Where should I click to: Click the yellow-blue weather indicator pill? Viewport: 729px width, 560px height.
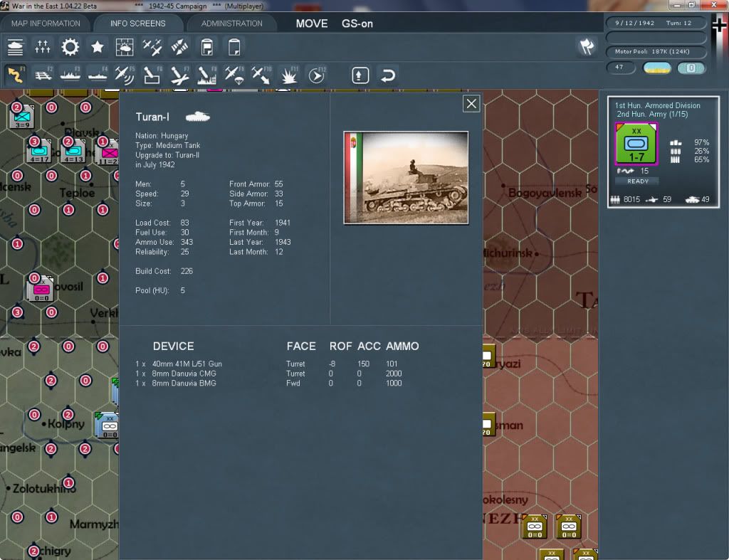pyautogui.click(x=656, y=68)
